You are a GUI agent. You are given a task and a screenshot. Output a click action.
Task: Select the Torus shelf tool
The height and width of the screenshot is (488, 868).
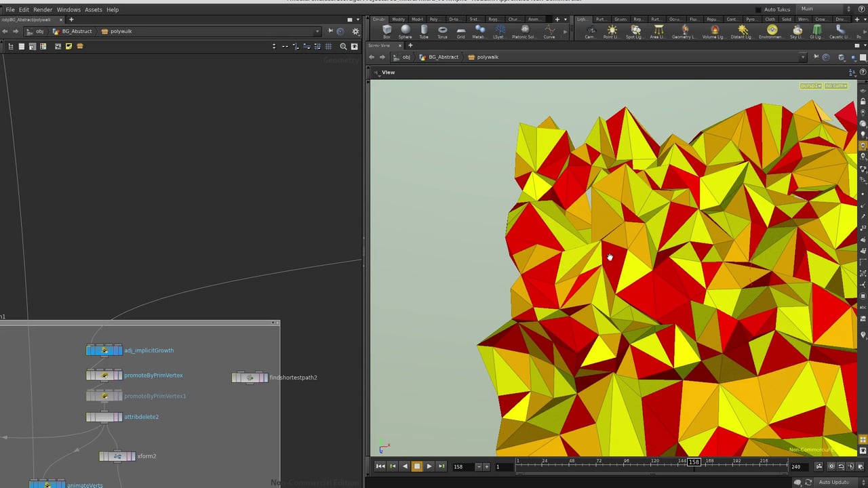point(442,32)
